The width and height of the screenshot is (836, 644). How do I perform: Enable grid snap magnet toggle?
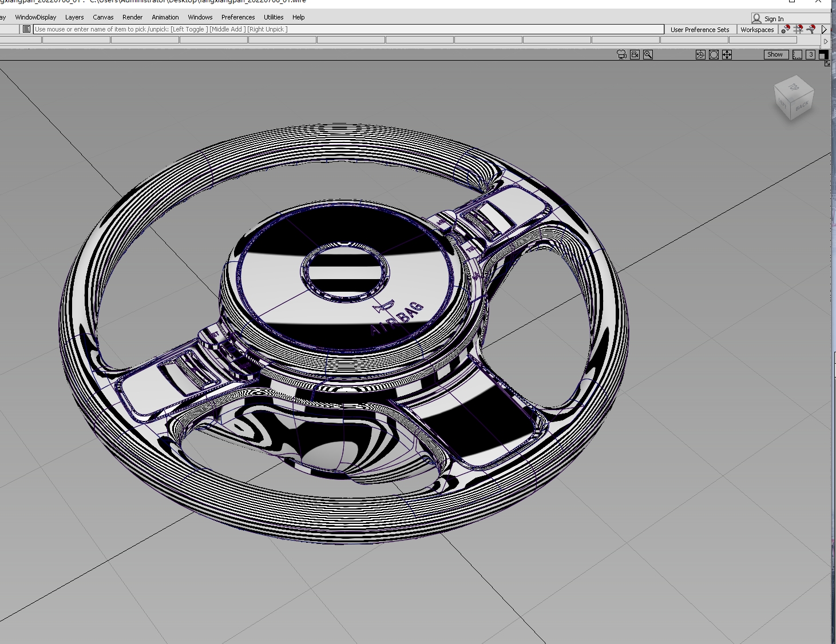(798, 29)
